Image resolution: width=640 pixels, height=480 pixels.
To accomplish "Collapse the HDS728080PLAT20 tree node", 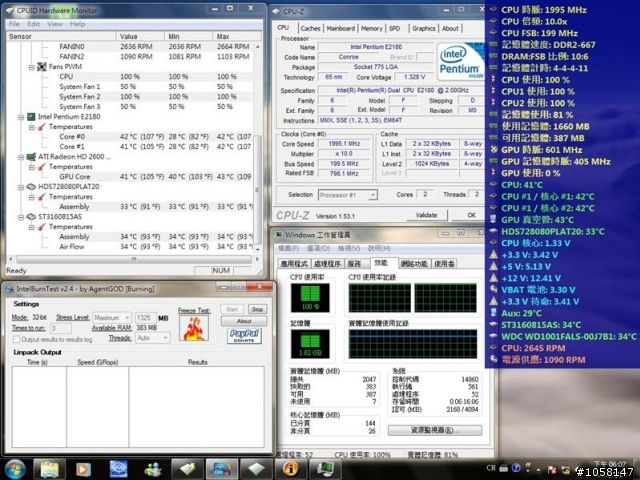I will click(x=21, y=187).
